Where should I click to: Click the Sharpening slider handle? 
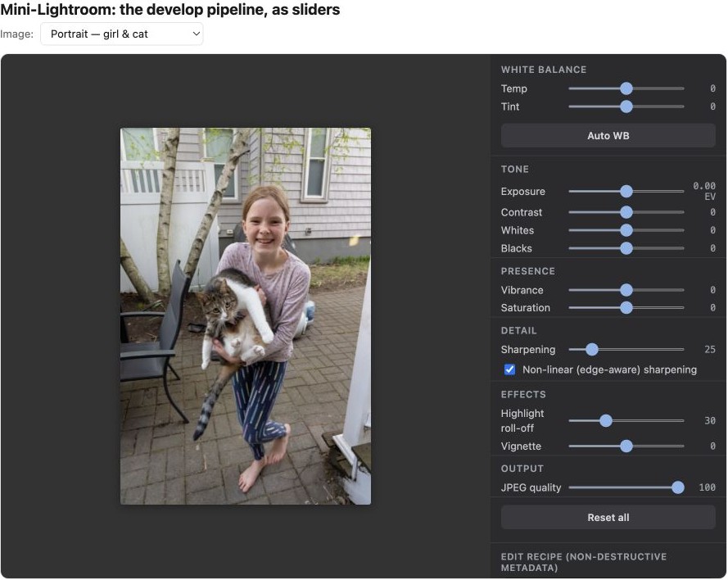(591, 349)
